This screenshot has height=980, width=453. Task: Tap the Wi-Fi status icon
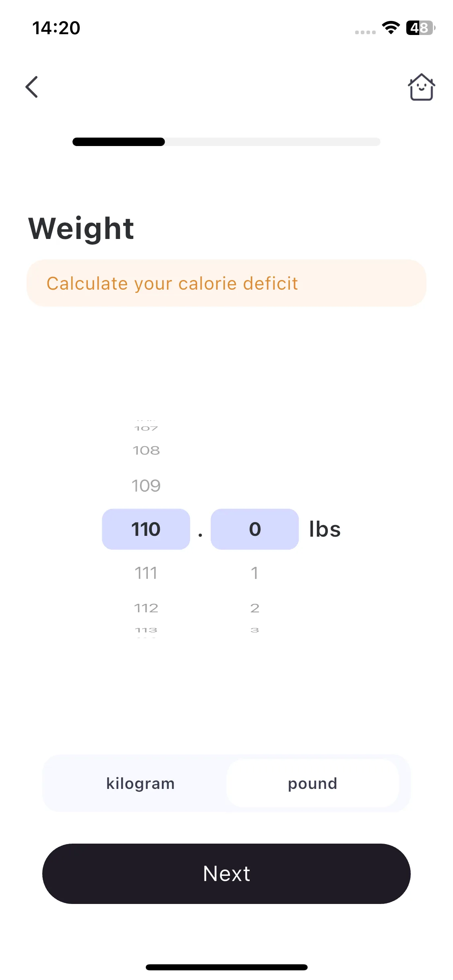pyautogui.click(x=391, y=28)
